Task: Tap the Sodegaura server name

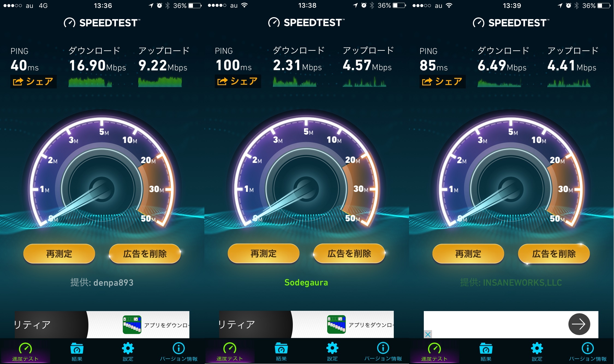Action: click(306, 282)
